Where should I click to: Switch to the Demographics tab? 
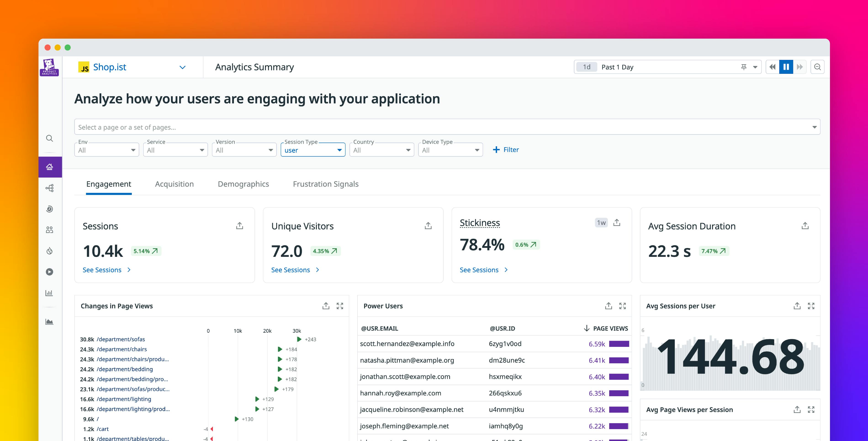pos(243,184)
